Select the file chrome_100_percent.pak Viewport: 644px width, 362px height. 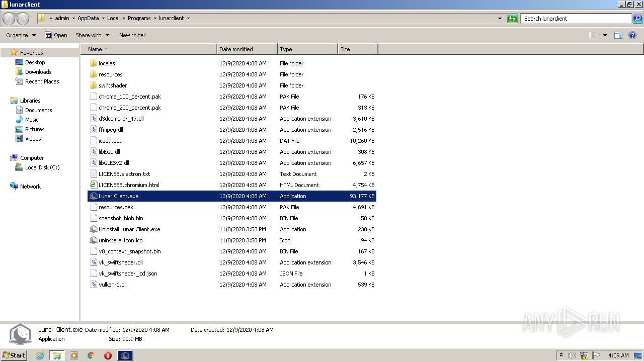(130, 97)
